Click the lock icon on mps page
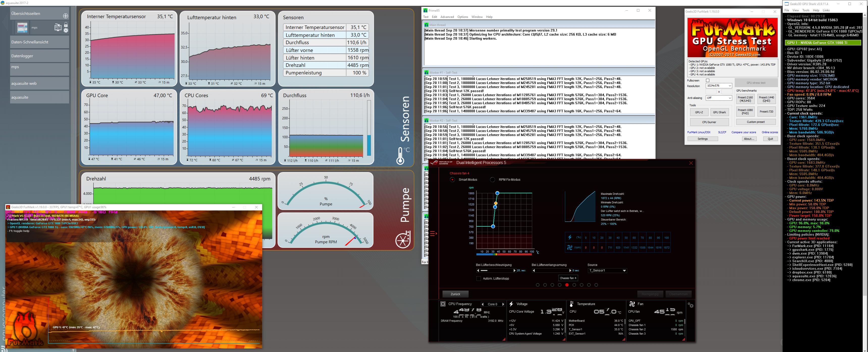 [66, 25]
